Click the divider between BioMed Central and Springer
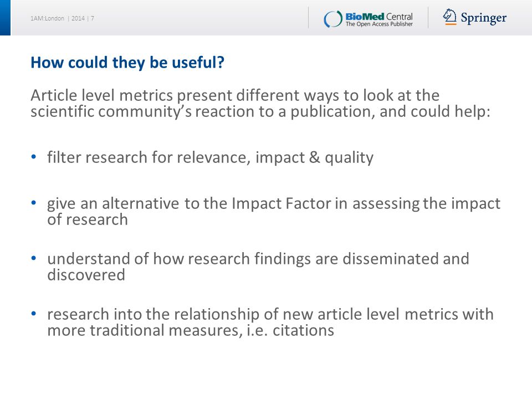The height and width of the screenshot is (399, 532). pyautogui.click(x=428, y=17)
